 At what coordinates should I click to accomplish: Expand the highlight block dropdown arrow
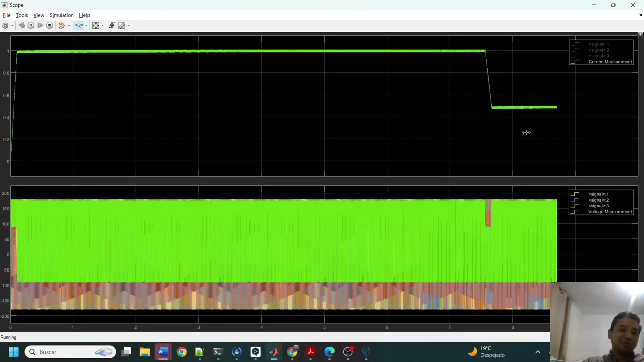68,25
